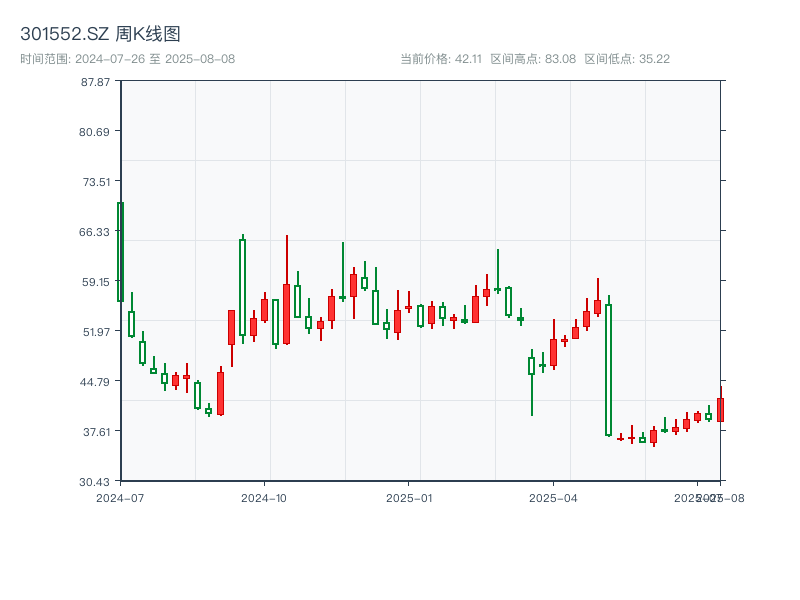The image size is (800, 600).
Task: Click the 2024-10 x-axis label
Action: (264, 498)
